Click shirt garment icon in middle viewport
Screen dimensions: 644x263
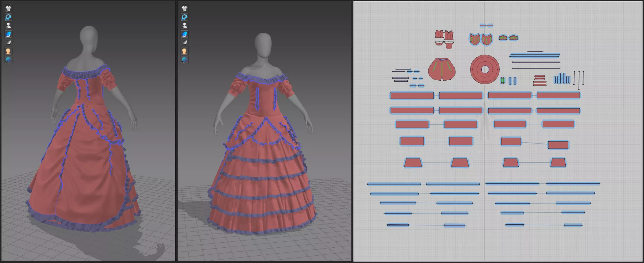pos(184,8)
